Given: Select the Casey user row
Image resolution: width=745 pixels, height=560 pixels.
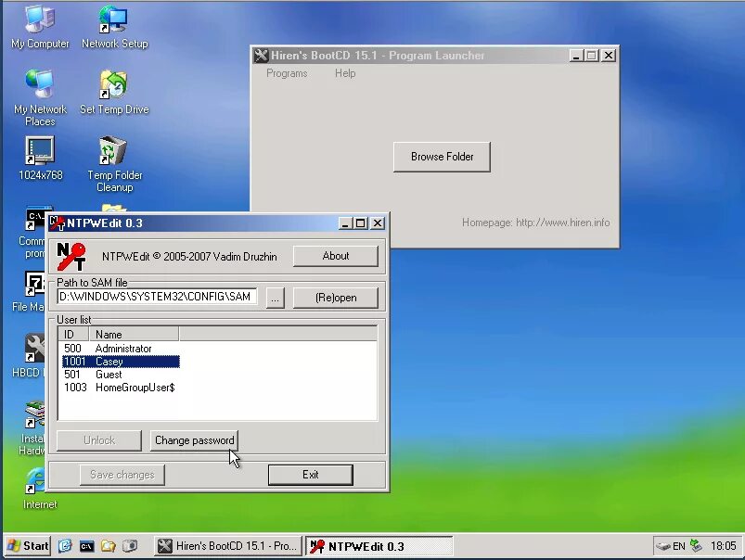Looking at the screenshot, I should coord(121,362).
